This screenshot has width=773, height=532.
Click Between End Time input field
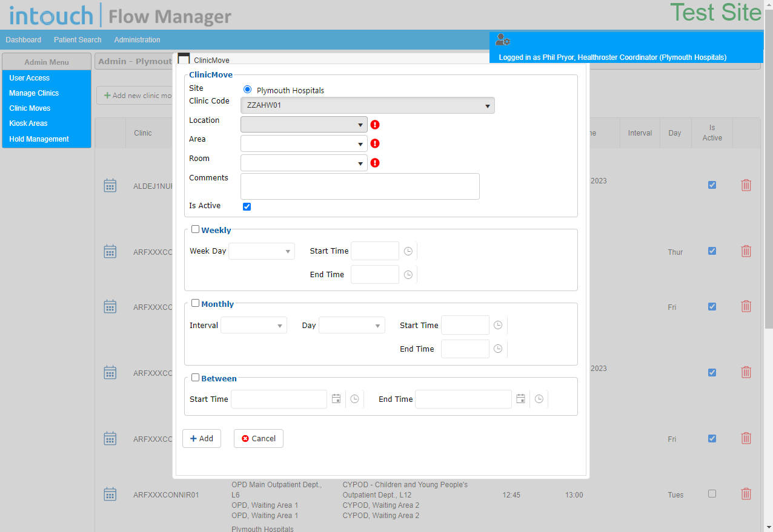tap(463, 399)
